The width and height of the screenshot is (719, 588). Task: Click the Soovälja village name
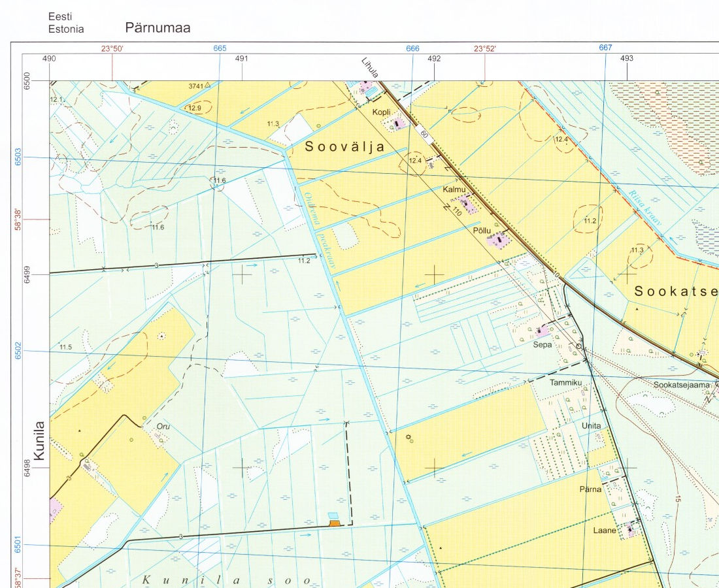point(345,148)
